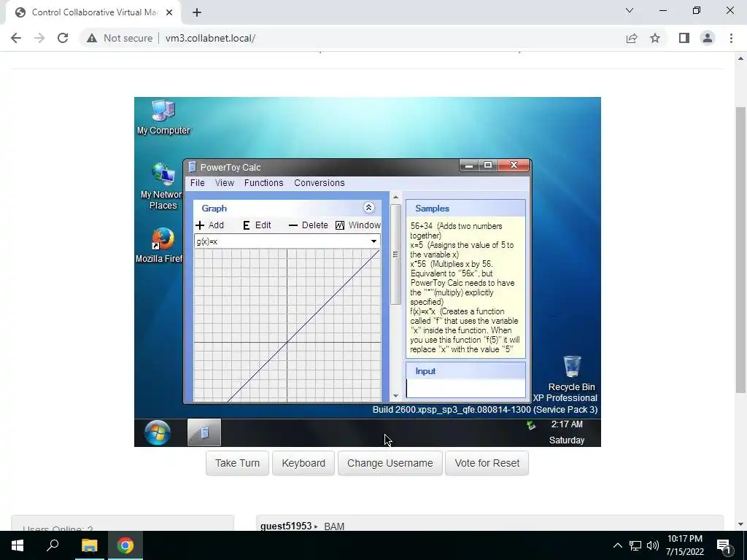
Task: Click the share page icon in address bar
Action: [632, 38]
